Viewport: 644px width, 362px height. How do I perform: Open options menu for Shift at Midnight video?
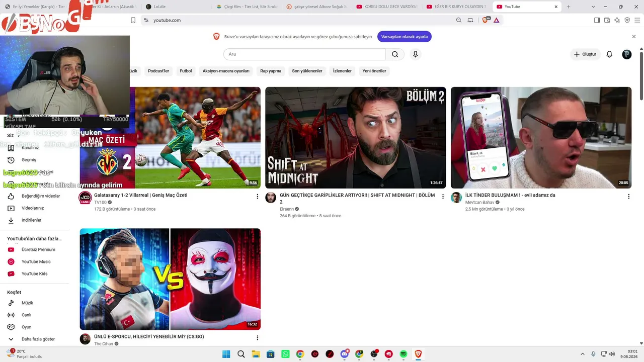point(443,197)
